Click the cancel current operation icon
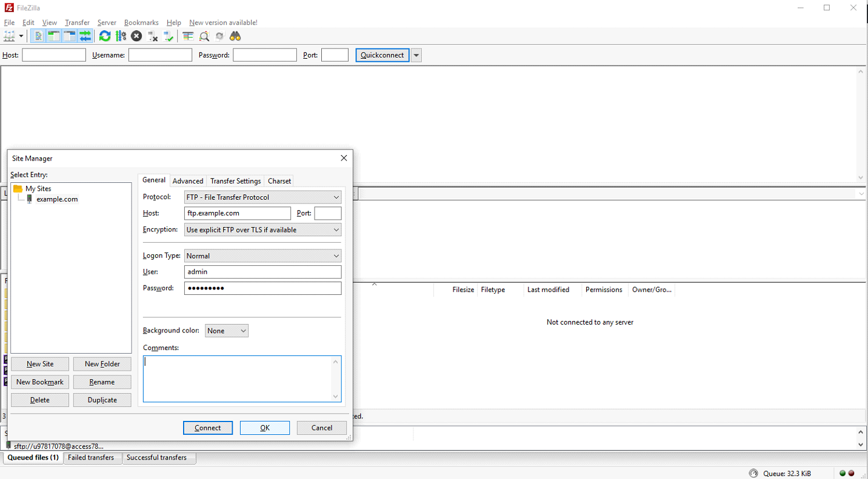The height and width of the screenshot is (479, 868). (x=136, y=36)
